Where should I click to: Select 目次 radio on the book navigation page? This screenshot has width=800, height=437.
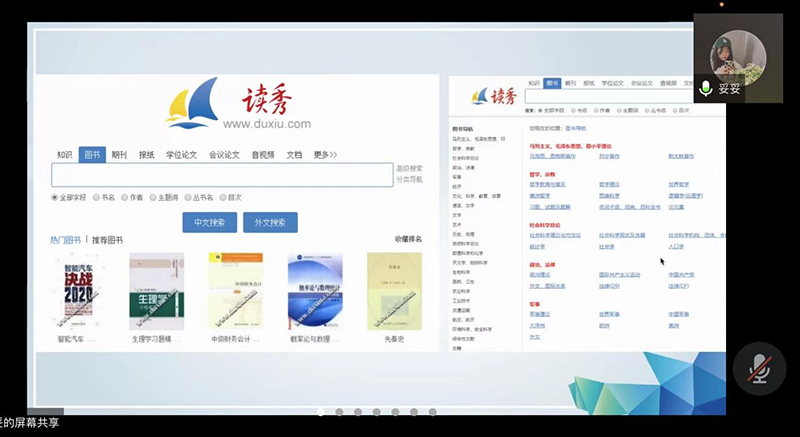(675, 110)
